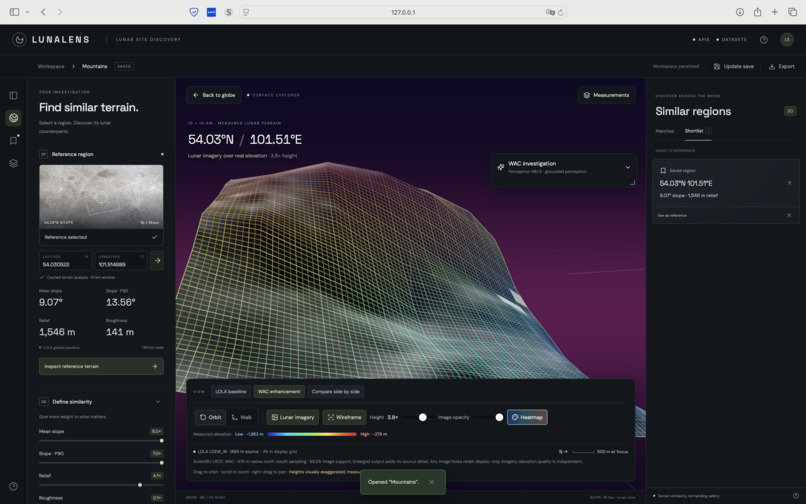Viewport: 806px width, 504px height.
Task: Click the Export button
Action: pyautogui.click(x=781, y=66)
